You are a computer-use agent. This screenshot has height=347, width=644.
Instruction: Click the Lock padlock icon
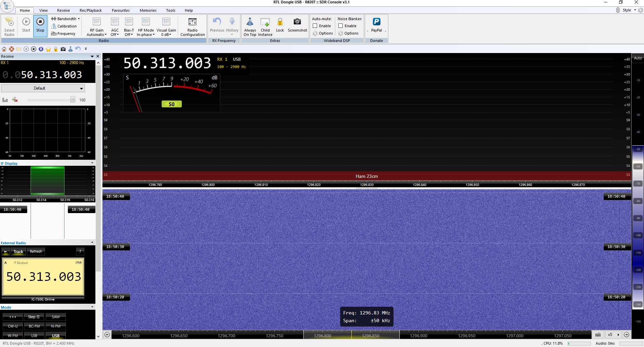(280, 22)
